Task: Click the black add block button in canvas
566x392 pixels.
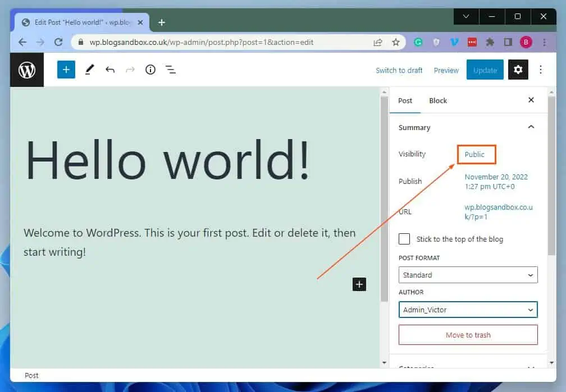Action: [x=359, y=284]
